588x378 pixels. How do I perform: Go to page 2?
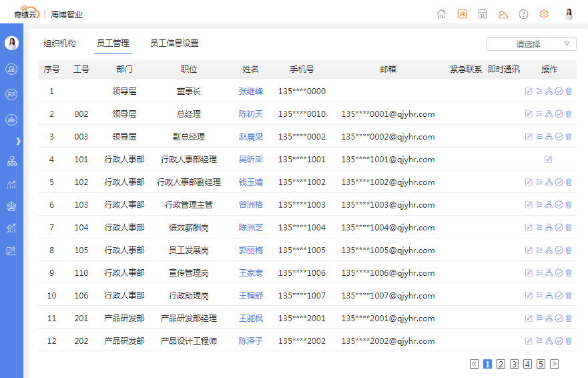point(501,364)
